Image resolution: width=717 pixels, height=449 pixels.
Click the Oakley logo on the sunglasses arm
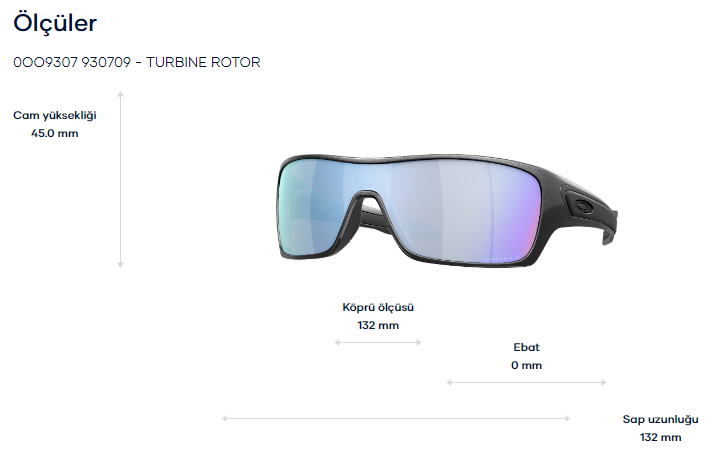pos(584,206)
